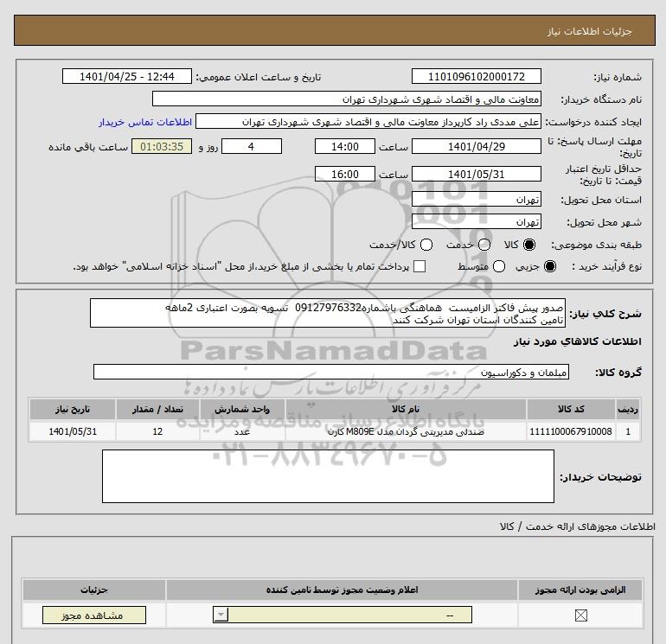The height and width of the screenshot is (644, 666).
Task: Click the واحد شمارش column header
Action: coord(242,409)
